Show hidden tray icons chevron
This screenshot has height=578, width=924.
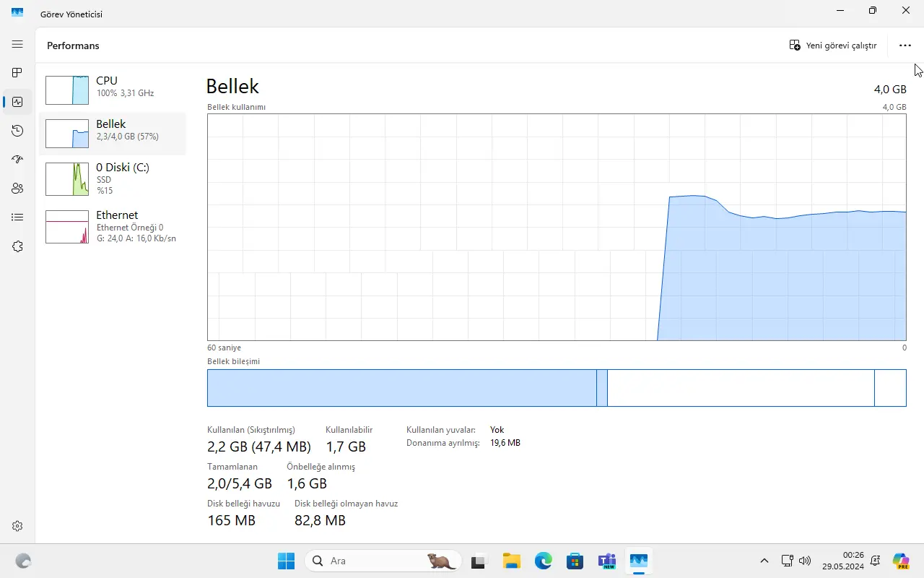click(764, 561)
